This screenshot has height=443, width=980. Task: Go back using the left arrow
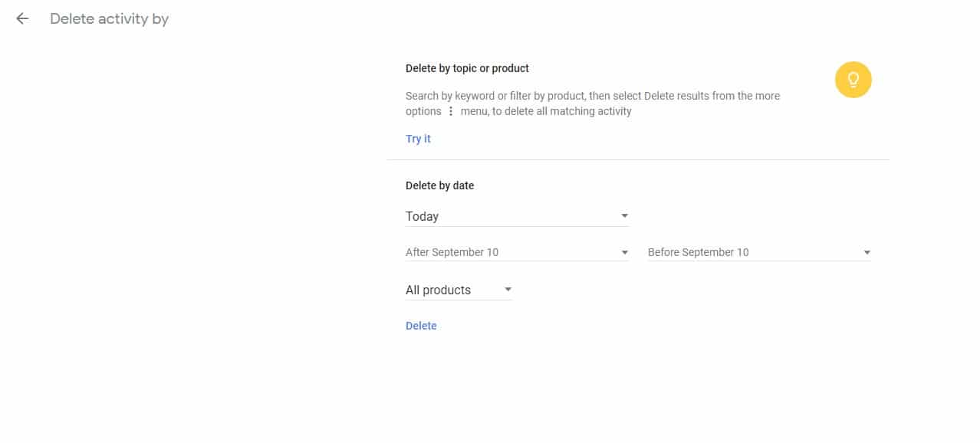(22, 18)
